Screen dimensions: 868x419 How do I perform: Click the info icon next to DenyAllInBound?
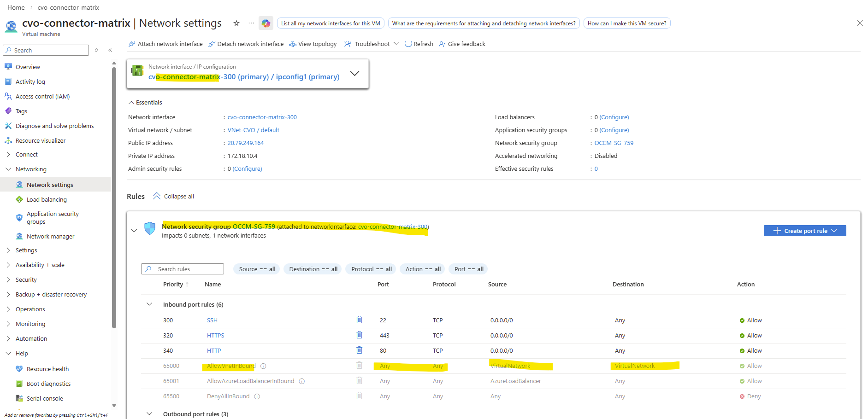coord(257,396)
